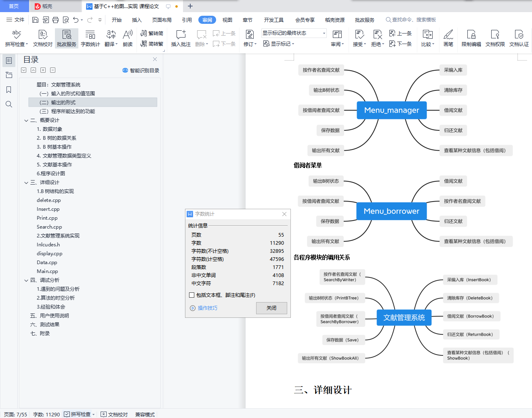Viewport: 532px width, 418px height.
Task: Open the 显示标记 dropdown
Action: [279, 44]
